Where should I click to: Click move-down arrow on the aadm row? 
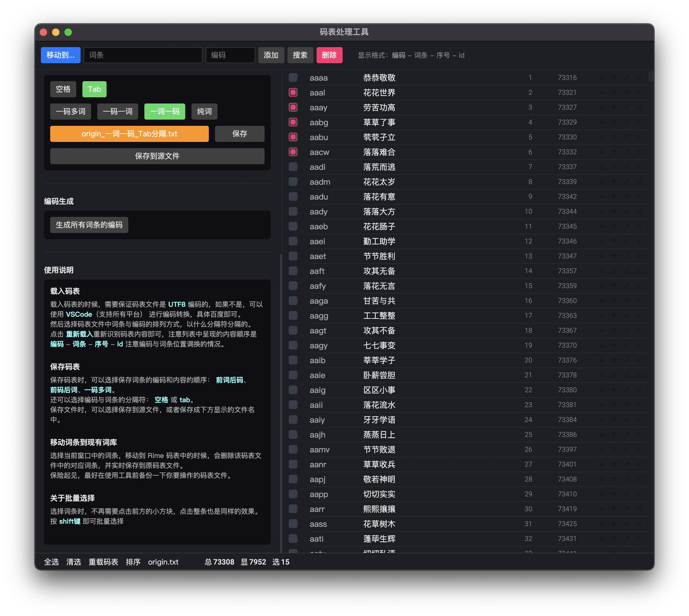614,182
